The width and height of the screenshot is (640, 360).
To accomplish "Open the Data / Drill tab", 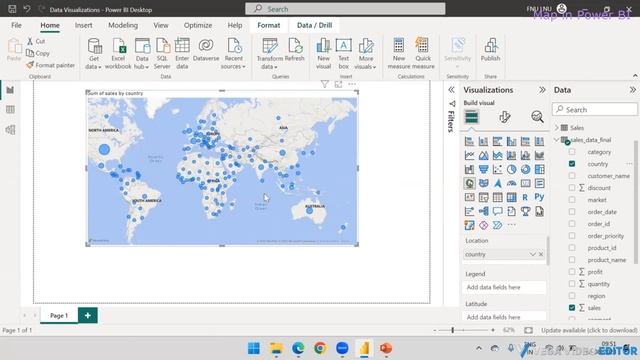I will [x=314, y=25].
